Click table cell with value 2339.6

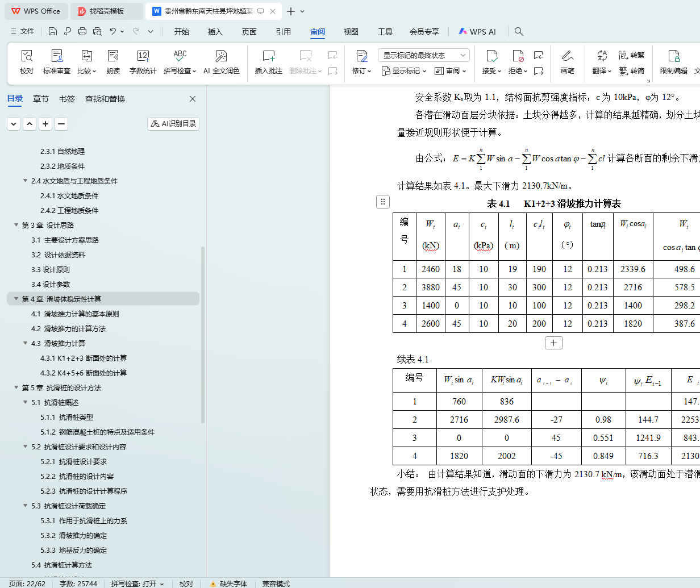(x=633, y=269)
